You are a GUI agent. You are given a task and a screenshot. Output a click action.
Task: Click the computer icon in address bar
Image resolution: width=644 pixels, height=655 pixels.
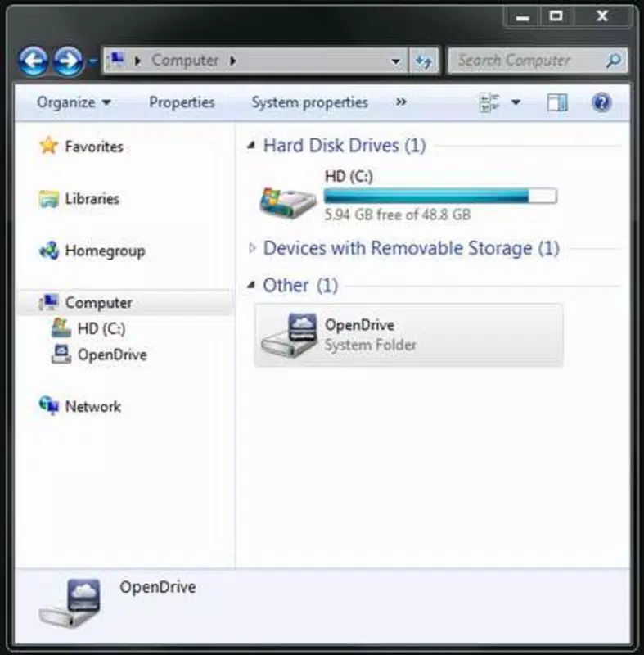(x=116, y=61)
